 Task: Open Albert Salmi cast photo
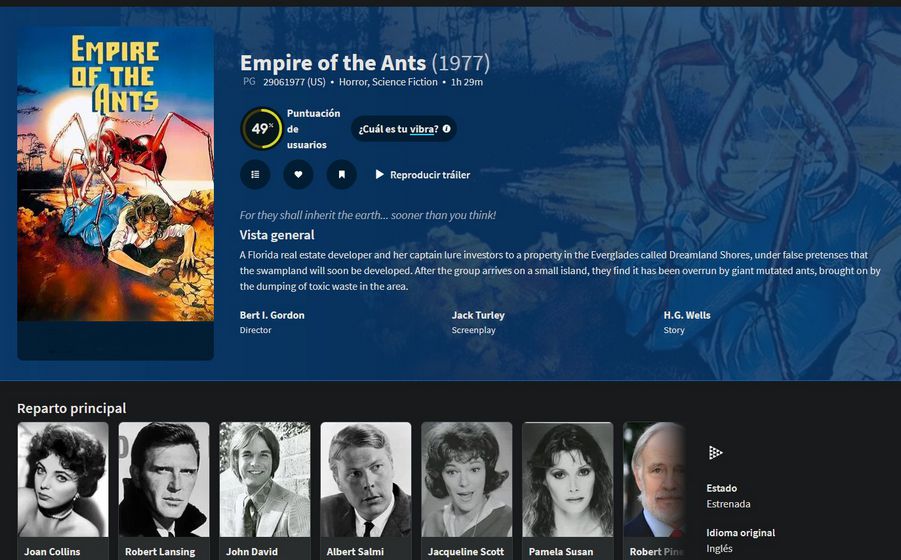pyautogui.click(x=365, y=480)
